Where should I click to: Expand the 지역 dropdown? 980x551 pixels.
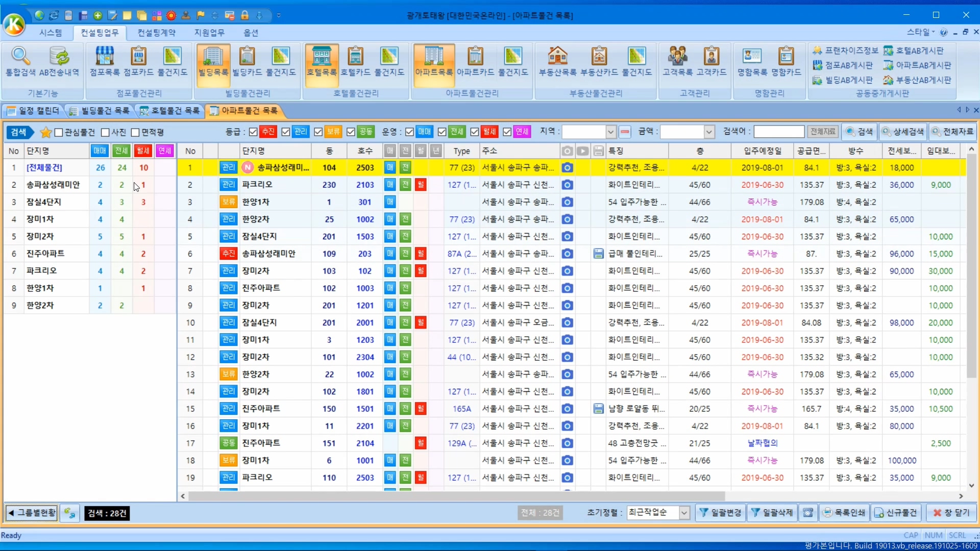pyautogui.click(x=610, y=132)
